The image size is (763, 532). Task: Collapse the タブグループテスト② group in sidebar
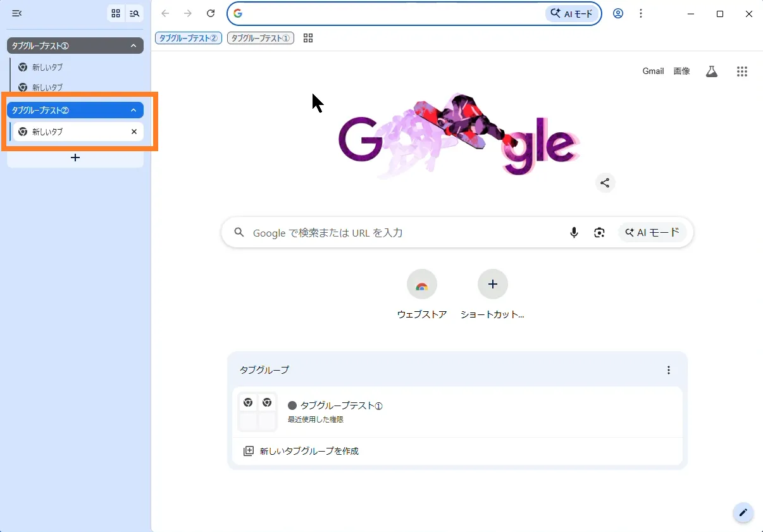tap(133, 110)
